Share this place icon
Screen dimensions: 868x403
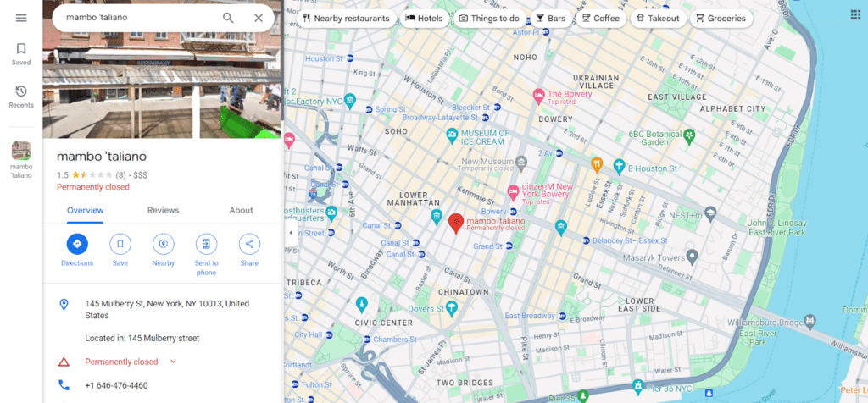point(250,244)
